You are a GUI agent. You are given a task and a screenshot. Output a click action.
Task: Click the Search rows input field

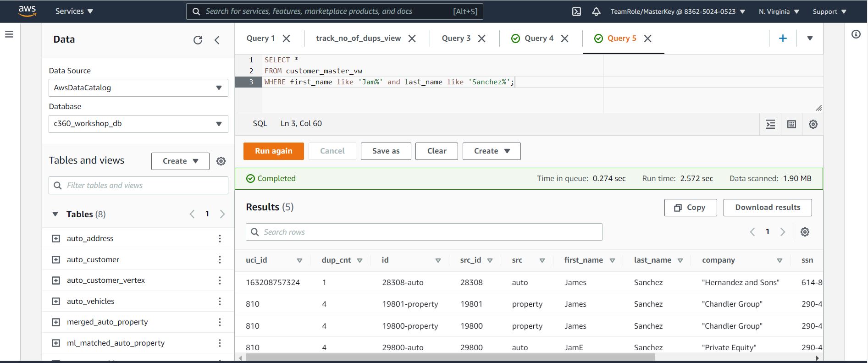pos(424,232)
